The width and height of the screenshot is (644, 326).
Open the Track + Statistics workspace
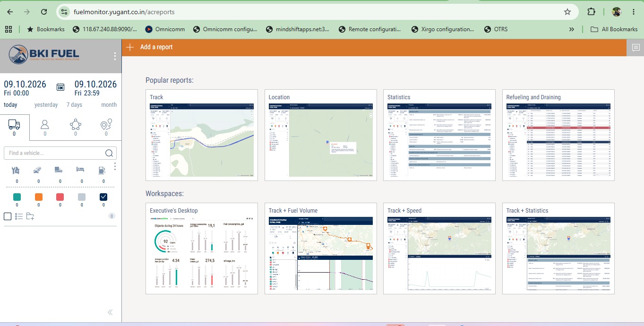[x=558, y=249]
